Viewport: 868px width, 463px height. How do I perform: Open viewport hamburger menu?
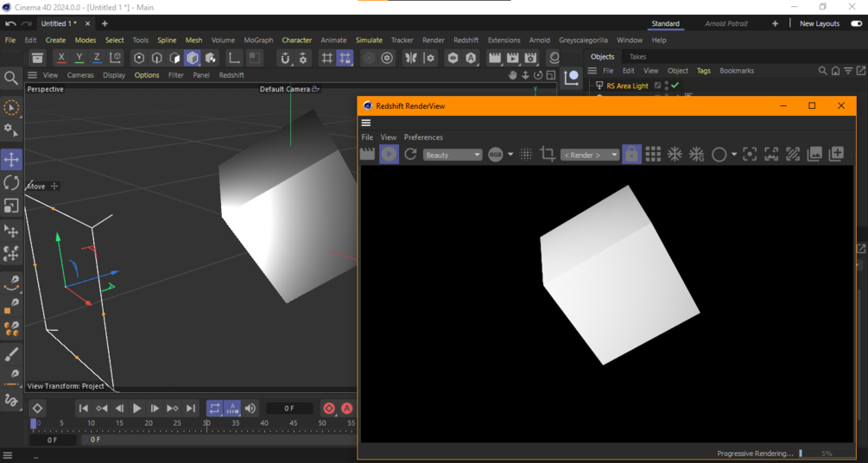point(33,75)
